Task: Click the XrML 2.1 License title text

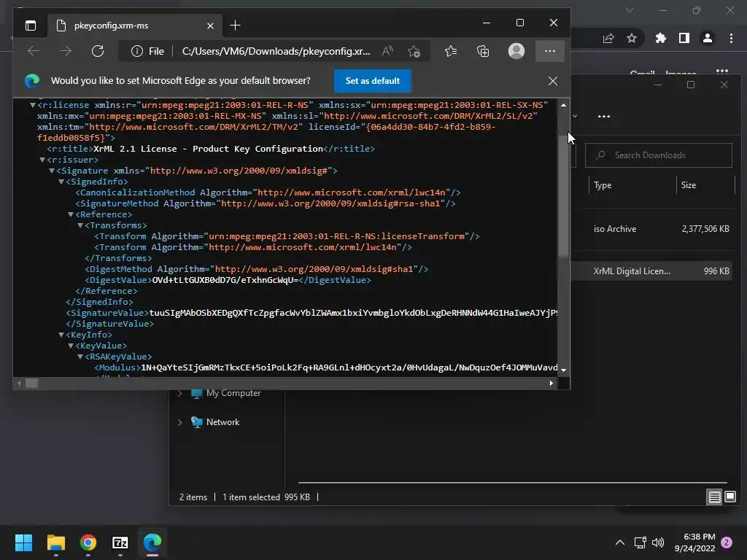Action: (208, 149)
